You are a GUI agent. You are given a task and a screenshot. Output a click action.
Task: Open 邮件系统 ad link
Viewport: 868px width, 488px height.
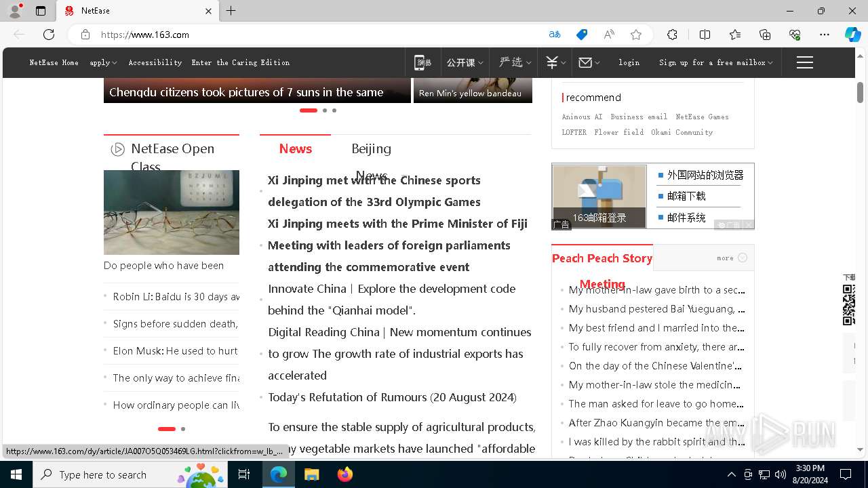(x=686, y=218)
